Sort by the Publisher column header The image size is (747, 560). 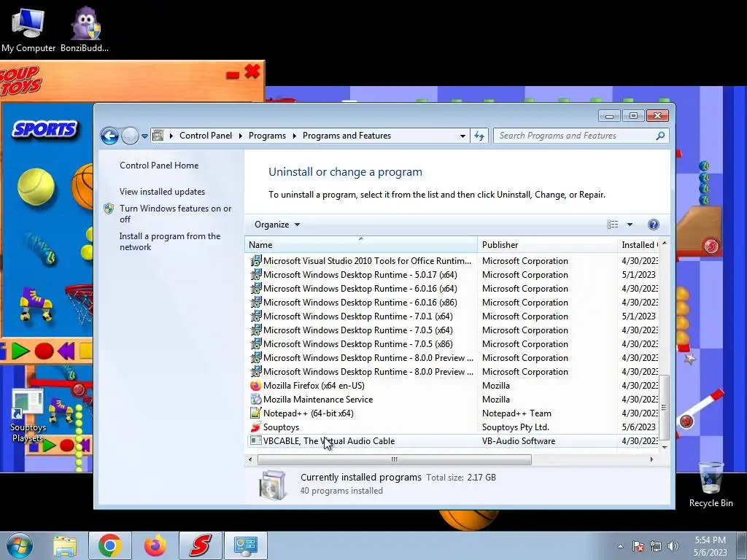(x=547, y=245)
